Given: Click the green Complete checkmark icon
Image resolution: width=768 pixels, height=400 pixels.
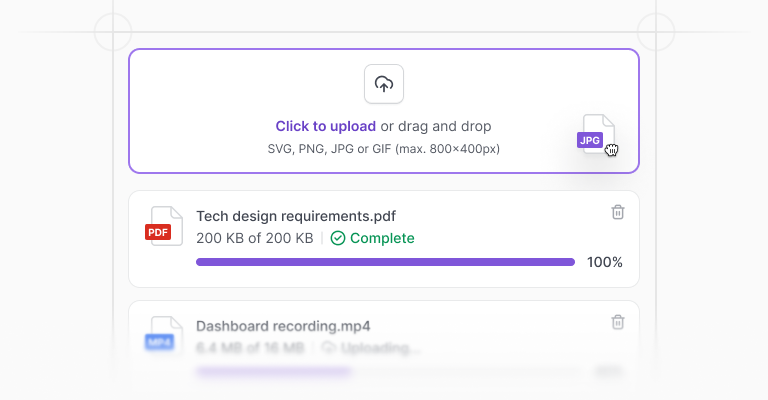Looking at the screenshot, I should pos(338,238).
